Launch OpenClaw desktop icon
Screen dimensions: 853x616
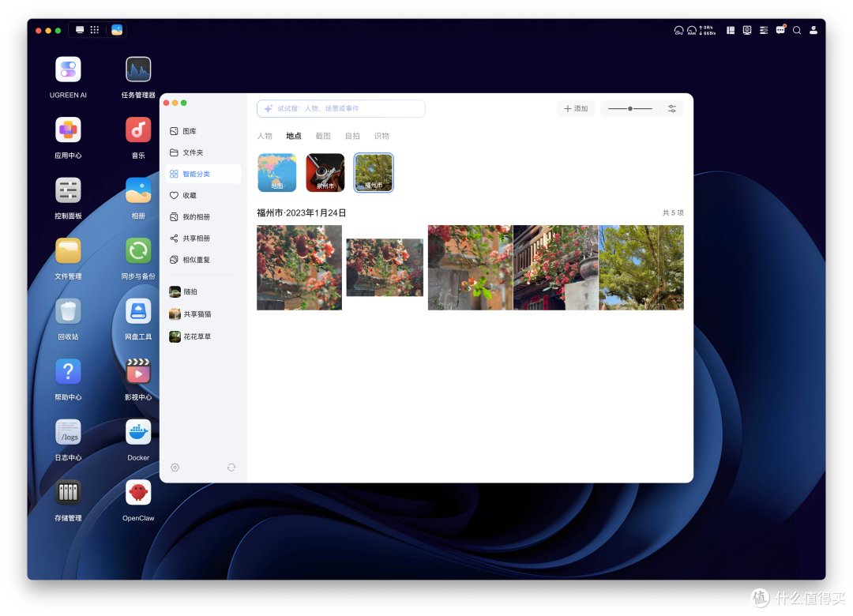click(x=138, y=493)
